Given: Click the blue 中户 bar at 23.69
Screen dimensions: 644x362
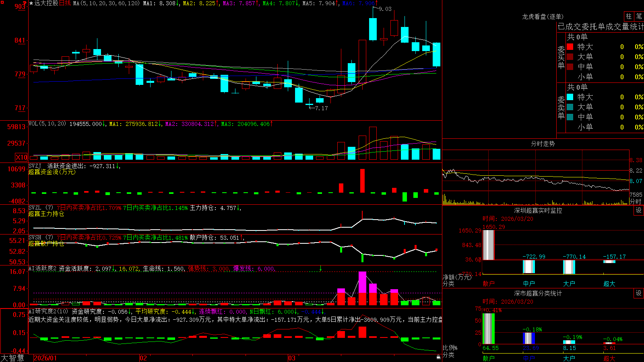Looking at the screenshot, I should 529,338.
